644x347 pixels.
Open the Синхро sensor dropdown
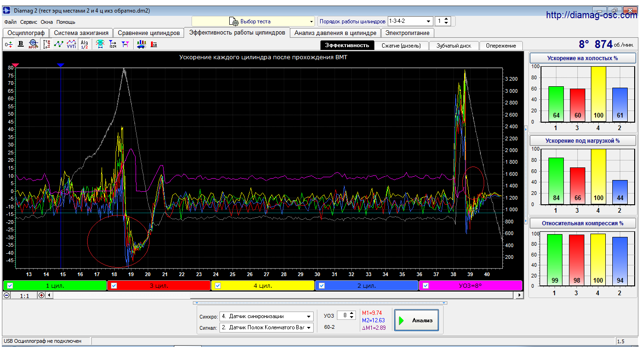click(x=267, y=316)
